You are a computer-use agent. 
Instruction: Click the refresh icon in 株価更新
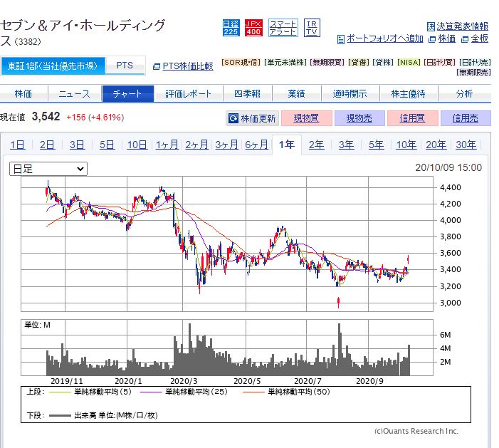click(x=233, y=118)
